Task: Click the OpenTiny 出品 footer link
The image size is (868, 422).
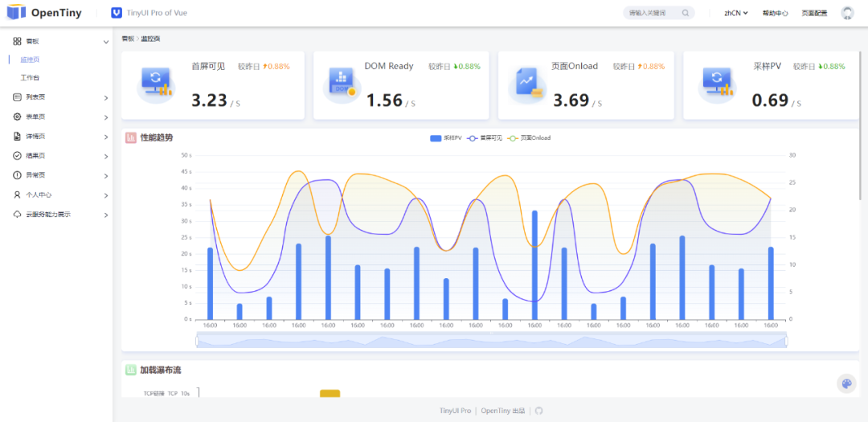Action: 502,411
